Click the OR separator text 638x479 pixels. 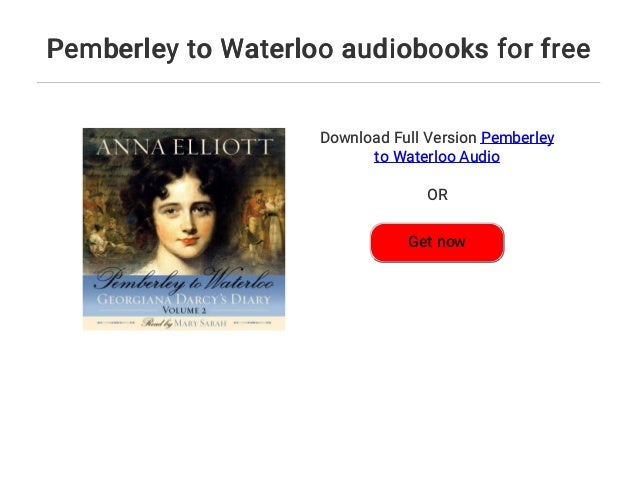pos(437,195)
